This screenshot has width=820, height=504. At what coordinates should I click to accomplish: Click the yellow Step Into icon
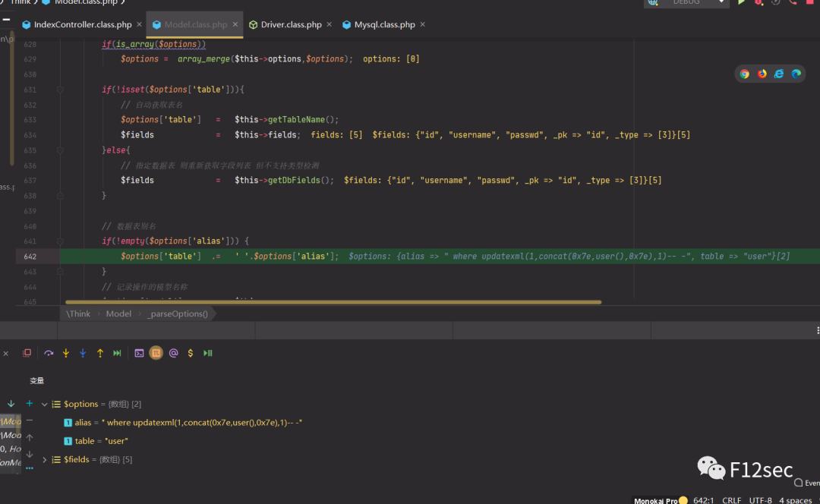point(66,353)
